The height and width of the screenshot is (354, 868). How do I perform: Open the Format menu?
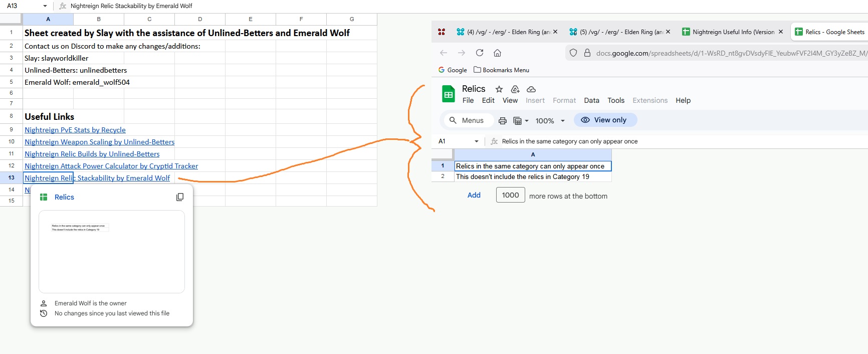(564, 100)
